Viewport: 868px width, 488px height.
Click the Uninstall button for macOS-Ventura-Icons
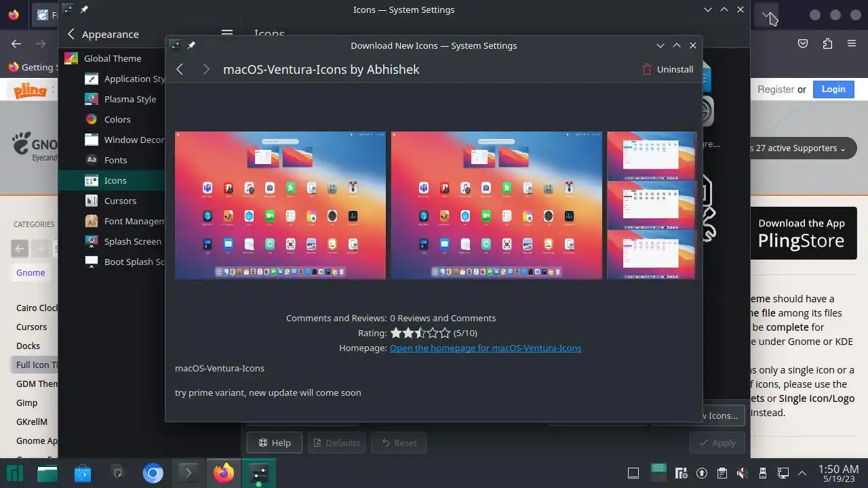668,69
